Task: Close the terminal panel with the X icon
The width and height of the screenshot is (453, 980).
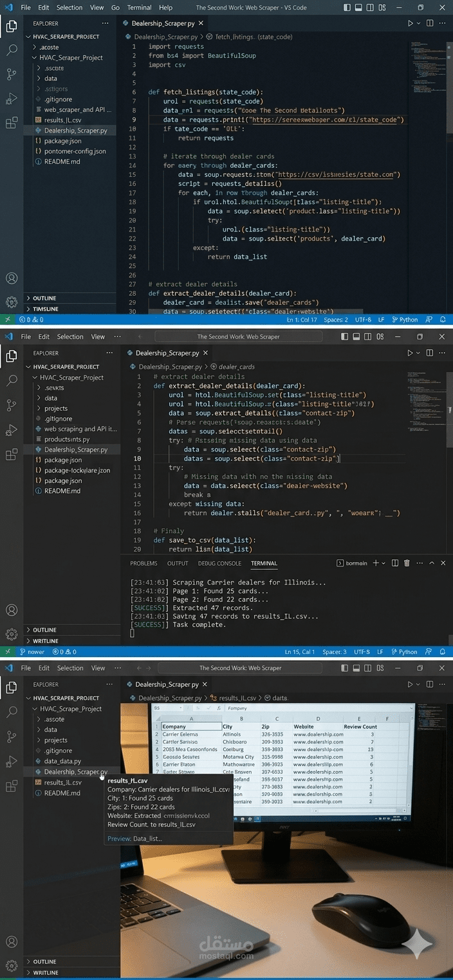Action: (x=444, y=563)
